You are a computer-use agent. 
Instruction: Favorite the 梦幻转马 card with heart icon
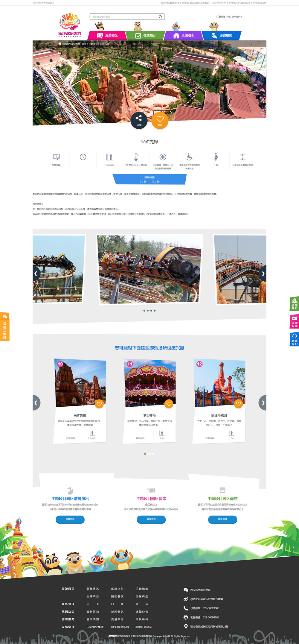(x=169, y=404)
